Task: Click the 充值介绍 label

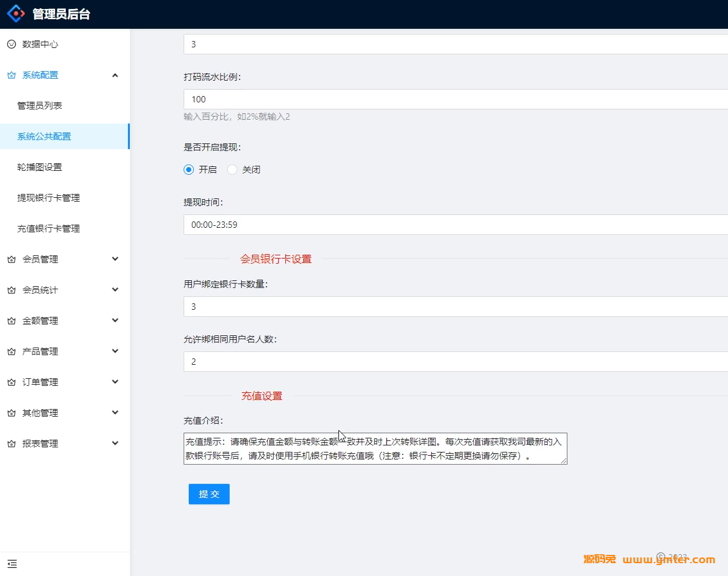Action: click(203, 420)
